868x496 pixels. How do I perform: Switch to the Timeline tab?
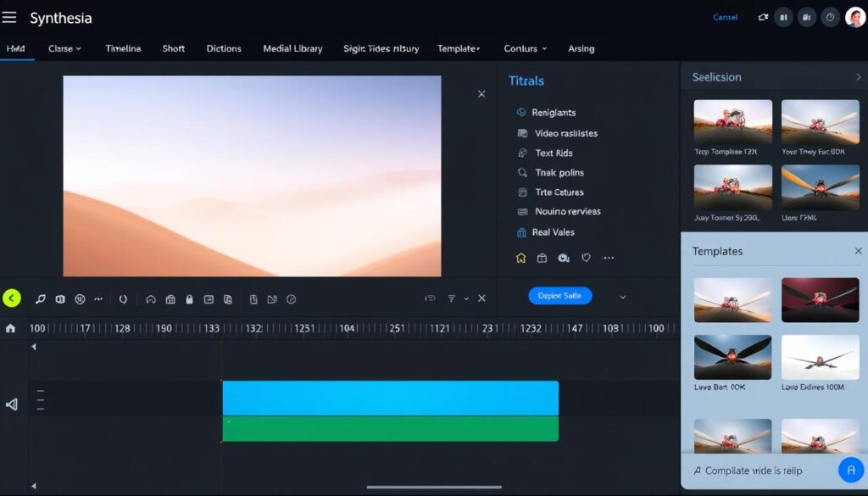point(123,48)
